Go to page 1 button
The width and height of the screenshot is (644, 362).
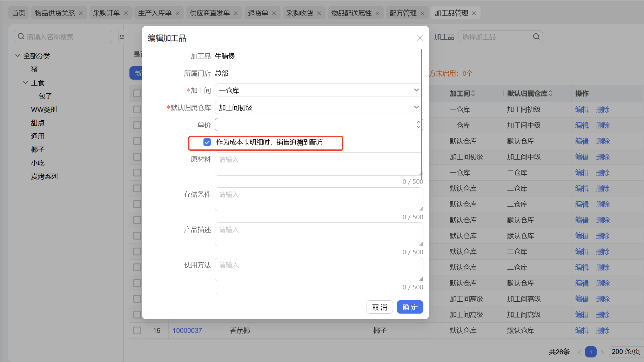(591, 352)
